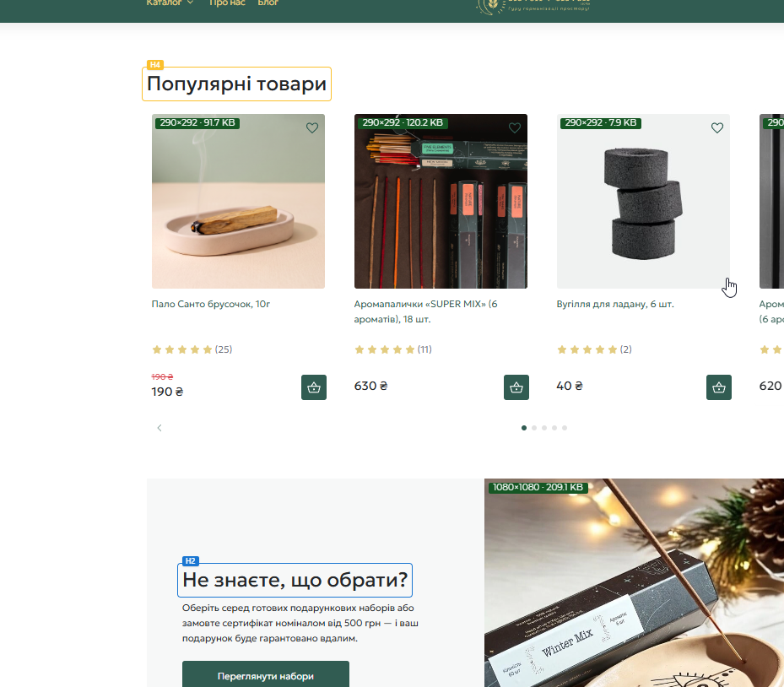Open the Пало Санто брусочок, 10г title

[x=210, y=304]
